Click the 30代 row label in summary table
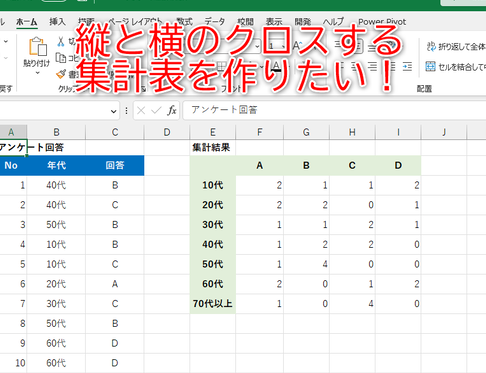Screen dimensions: 486x373 pos(213,225)
